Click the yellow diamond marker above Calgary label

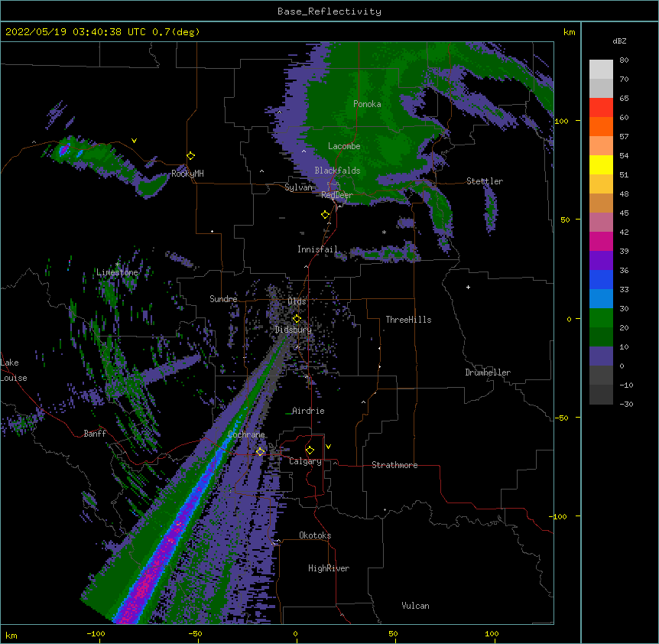[x=310, y=450]
